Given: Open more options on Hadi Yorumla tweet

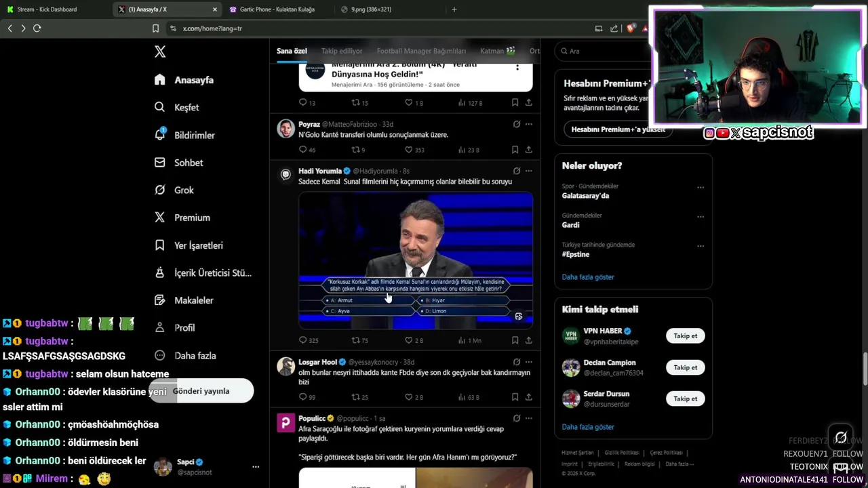Looking at the screenshot, I should (529, 171).
